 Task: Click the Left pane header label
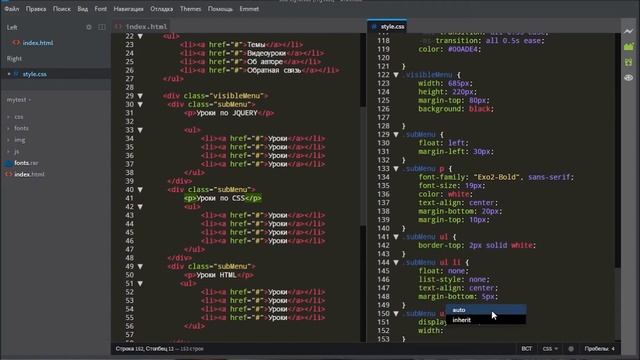pyautogui.click(x=12, y=27)
